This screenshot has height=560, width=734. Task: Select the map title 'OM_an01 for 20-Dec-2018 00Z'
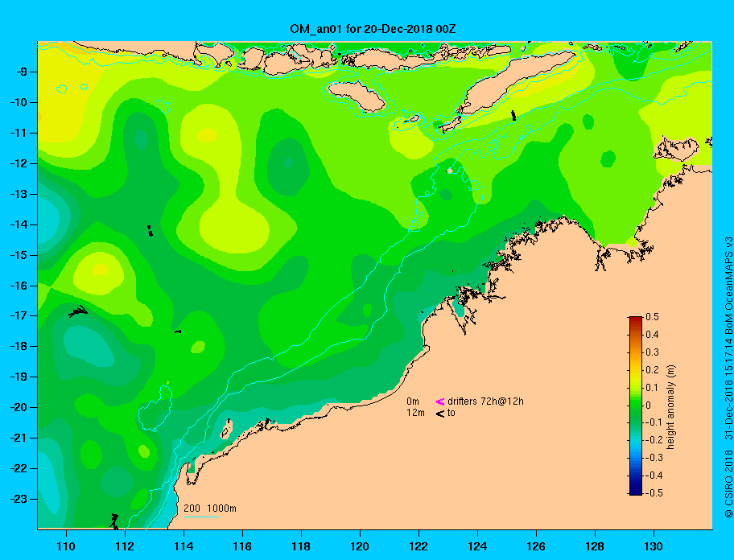click(x=373, y=29)
